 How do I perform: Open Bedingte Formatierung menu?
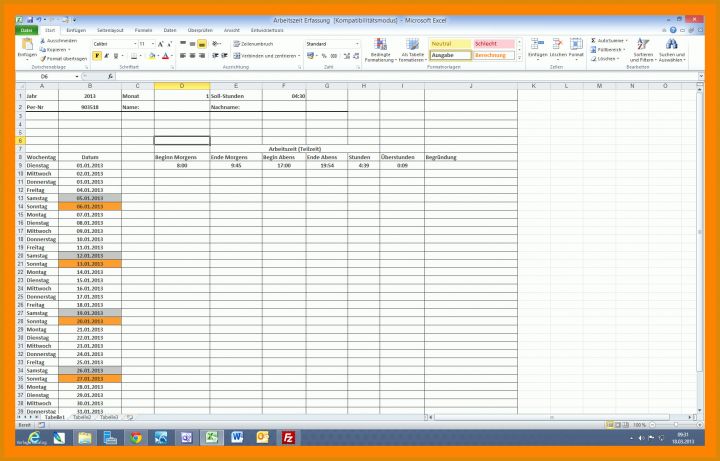pyautogui.click(x=380, y=50)
